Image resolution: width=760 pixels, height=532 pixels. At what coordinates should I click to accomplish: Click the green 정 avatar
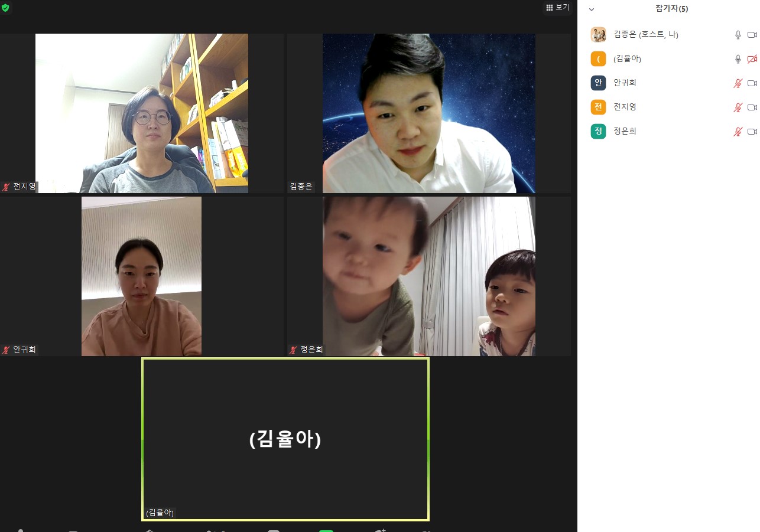click(598, 131)
